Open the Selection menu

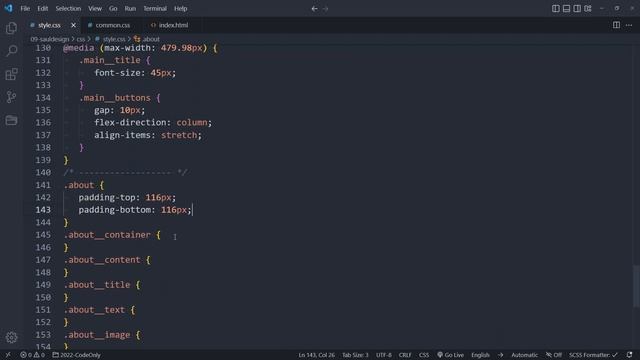pyautogui.click(x=68, y=9)
